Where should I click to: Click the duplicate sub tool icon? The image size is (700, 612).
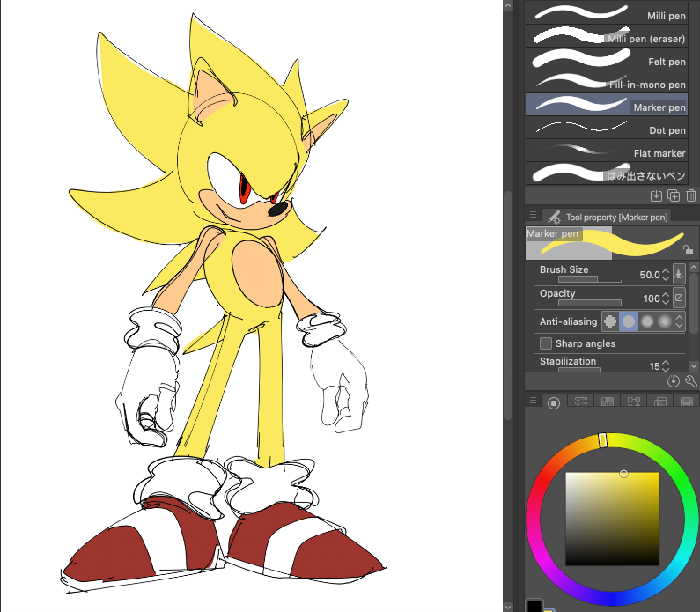[x=674, y=195]
